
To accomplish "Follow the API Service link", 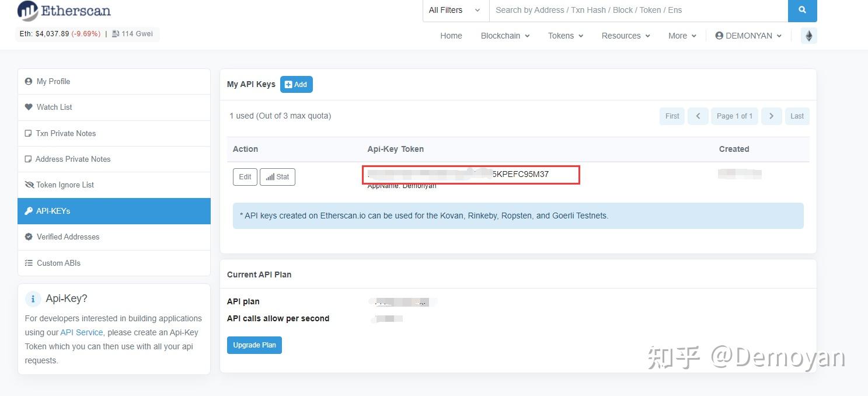I will [82, 332].
